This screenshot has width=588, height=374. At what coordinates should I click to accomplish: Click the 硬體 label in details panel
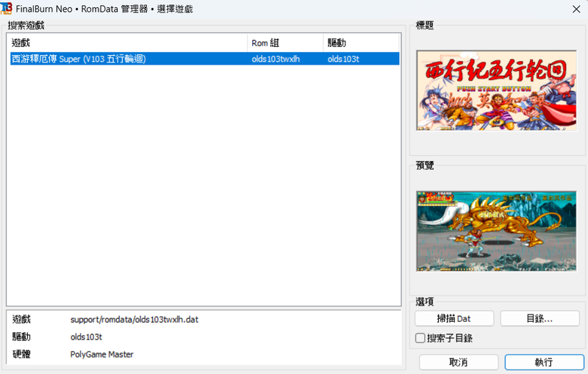(x=21, y=354)
